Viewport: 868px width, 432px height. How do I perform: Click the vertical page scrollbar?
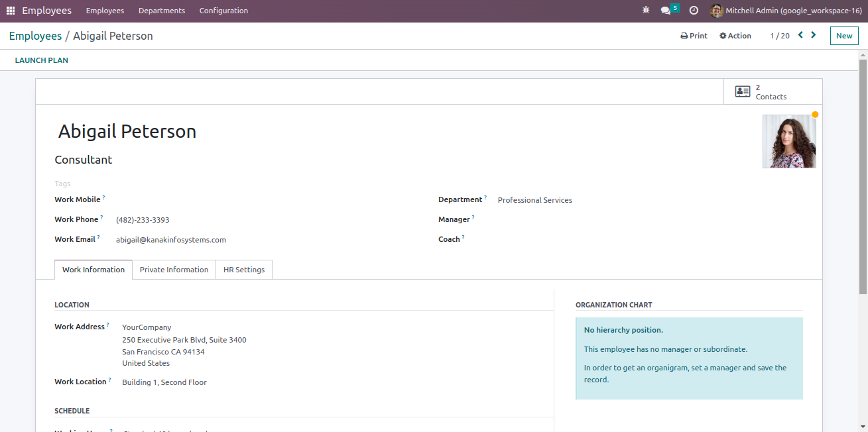(x=863, y=177)
